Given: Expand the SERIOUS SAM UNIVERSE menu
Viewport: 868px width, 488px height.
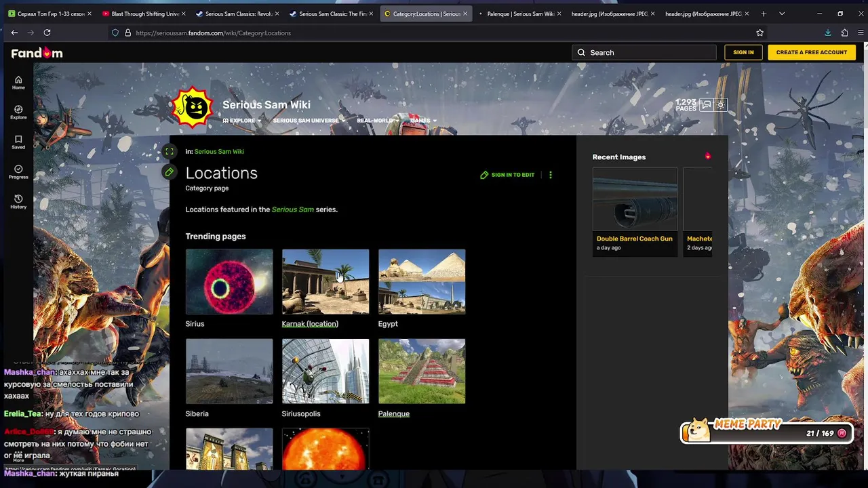Looking at the screenshot, I should (309, 121).
